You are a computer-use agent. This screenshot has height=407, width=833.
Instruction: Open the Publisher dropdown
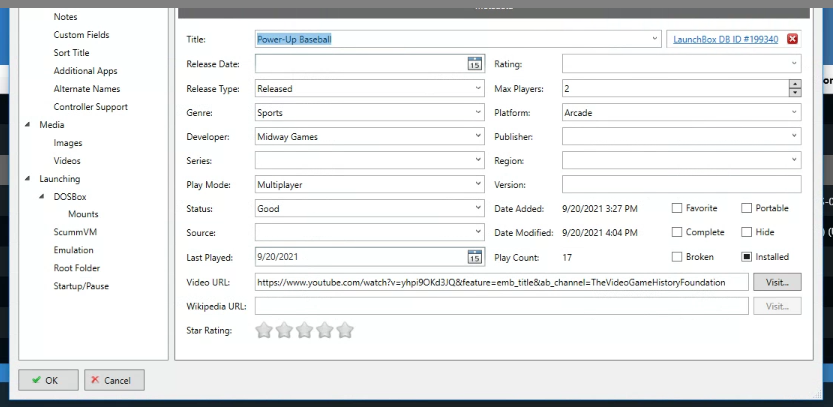pos(794,137)
